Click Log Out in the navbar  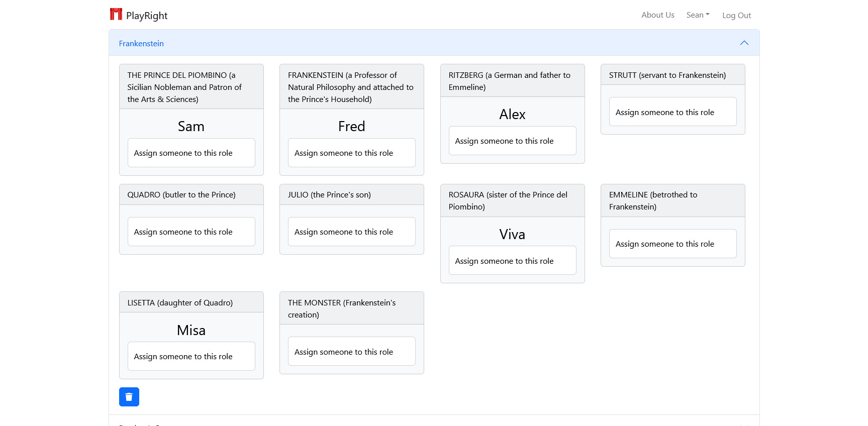[x=736, y=16]
